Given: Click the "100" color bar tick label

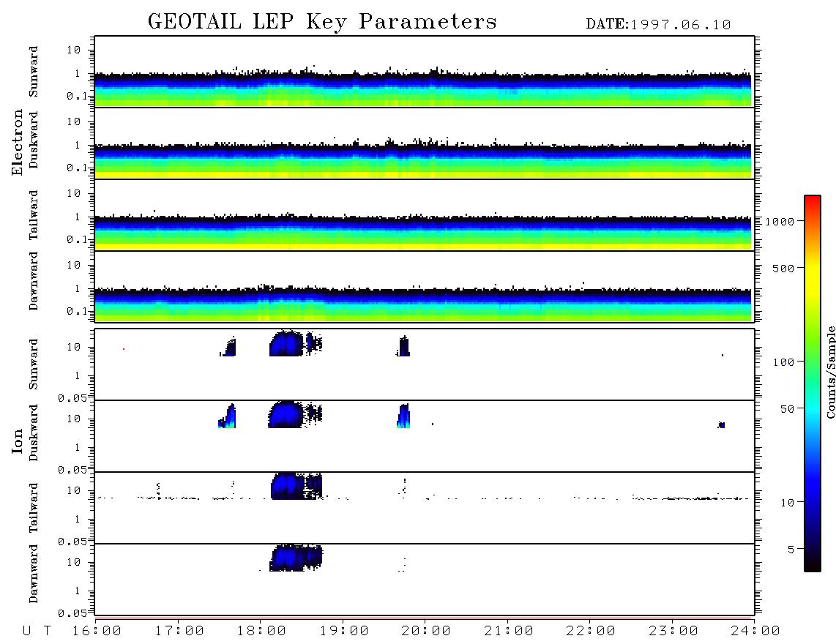Looking at the screenshot, I should click(784, 362).
